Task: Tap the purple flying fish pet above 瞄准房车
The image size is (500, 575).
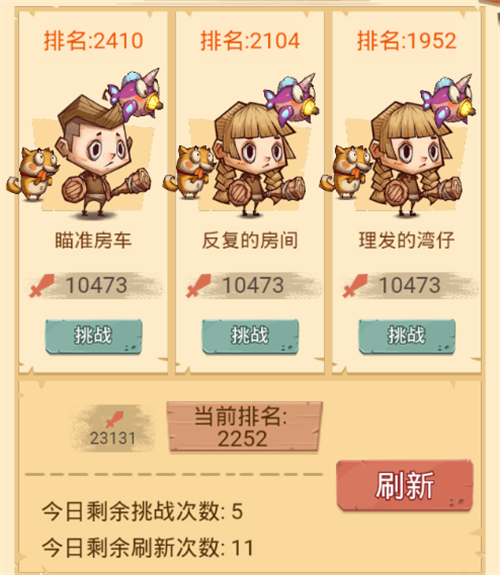Action: coord(135,95)
